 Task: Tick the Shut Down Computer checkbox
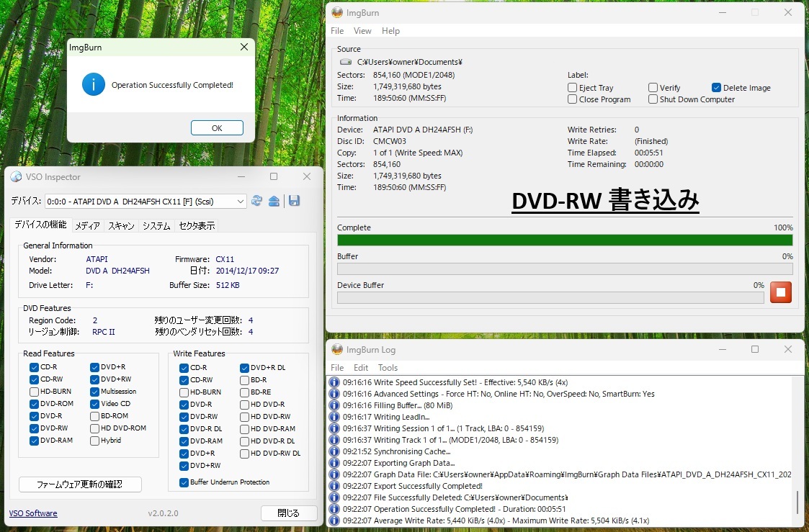(x=653, y=99)
